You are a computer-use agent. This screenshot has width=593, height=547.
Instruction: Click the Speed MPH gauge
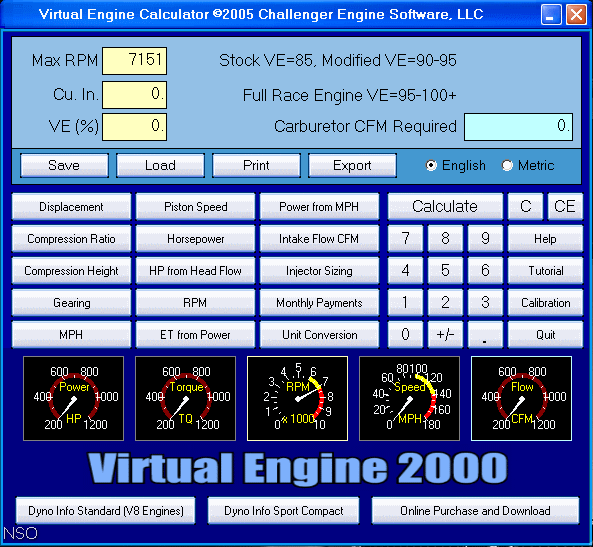[x=409, y=398]
